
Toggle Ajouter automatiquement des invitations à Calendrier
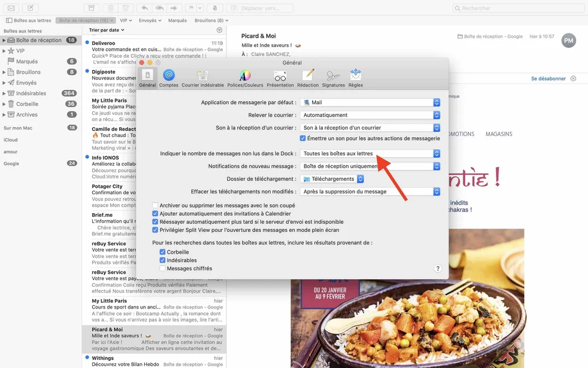(155, 214)
